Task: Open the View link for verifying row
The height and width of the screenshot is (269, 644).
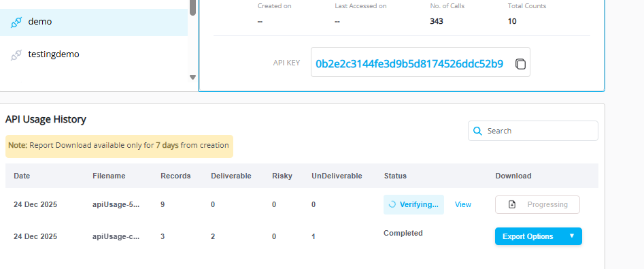Action: click(463, 204)
